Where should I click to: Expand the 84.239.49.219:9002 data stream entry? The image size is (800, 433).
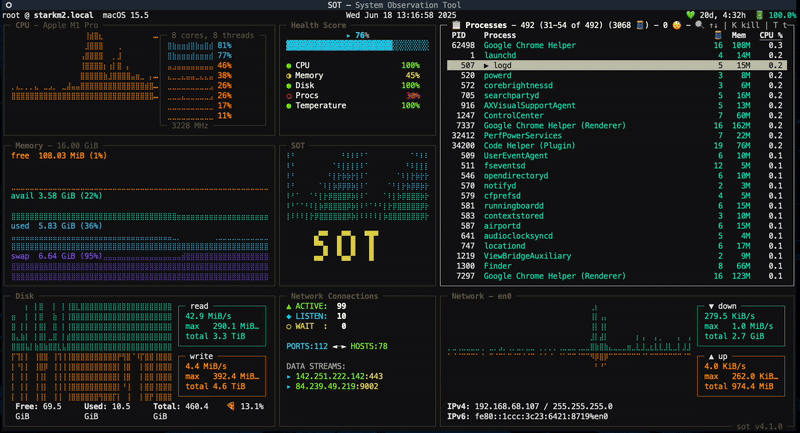335,386
